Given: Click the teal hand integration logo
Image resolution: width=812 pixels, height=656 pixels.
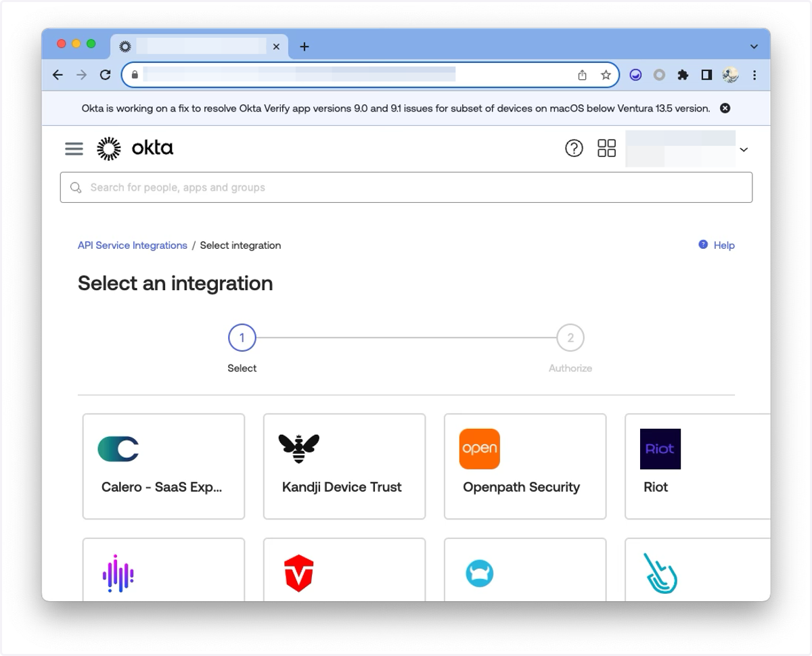Looking at the screenshot, I should click(x=660, y=573).
